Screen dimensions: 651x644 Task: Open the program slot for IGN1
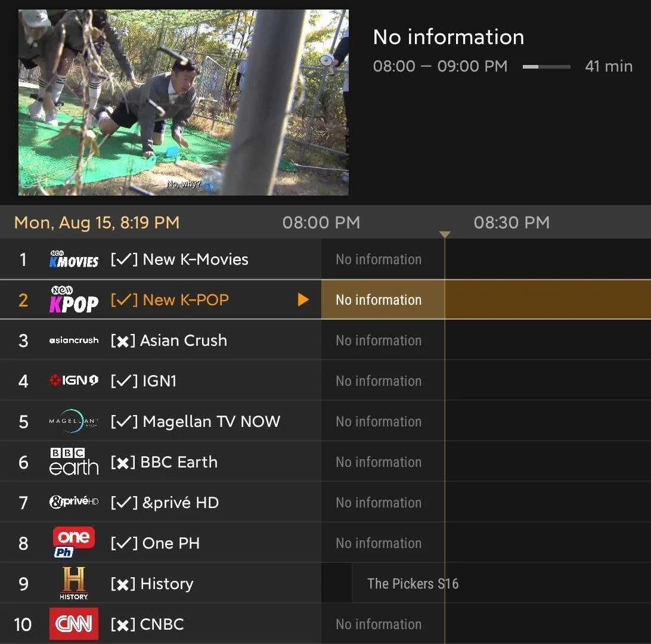pos(486,381)
